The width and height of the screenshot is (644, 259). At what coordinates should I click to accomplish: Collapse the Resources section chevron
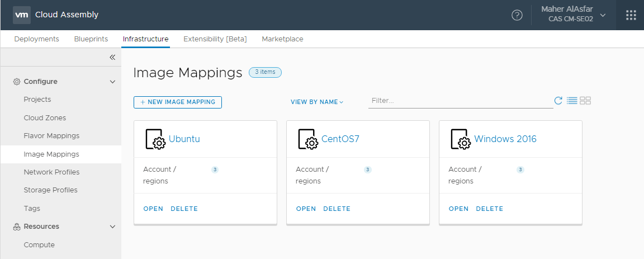coord(112,227)
